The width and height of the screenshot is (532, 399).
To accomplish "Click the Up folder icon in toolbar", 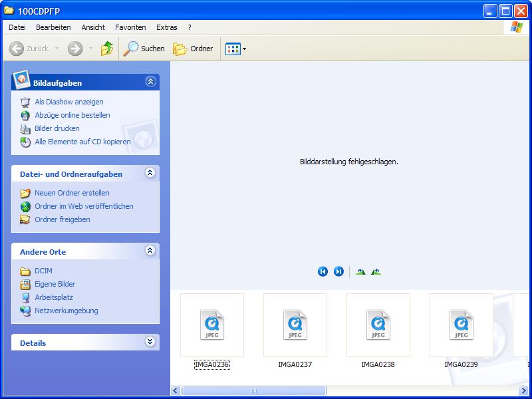I will tap(106, 49).
